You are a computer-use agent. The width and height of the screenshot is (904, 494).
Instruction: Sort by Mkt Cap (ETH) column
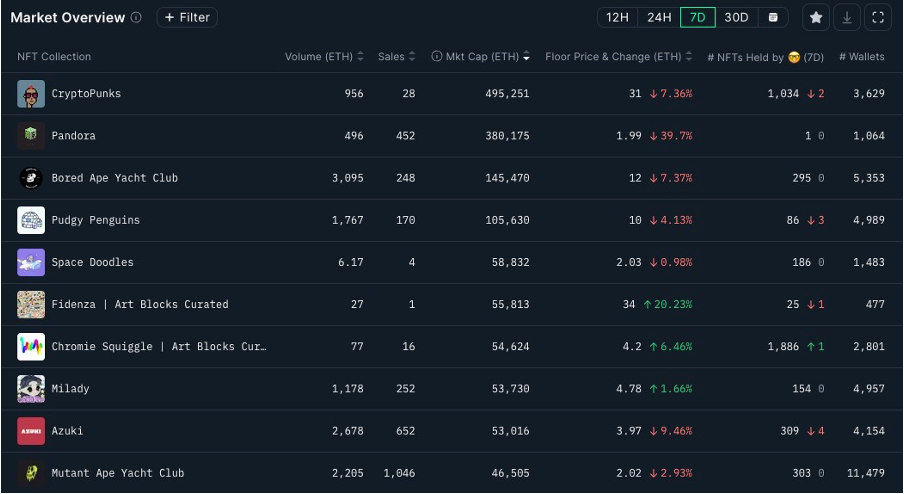481,57
